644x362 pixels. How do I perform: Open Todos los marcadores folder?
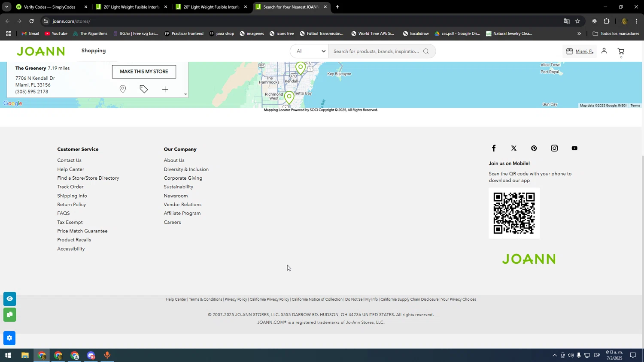616,33
